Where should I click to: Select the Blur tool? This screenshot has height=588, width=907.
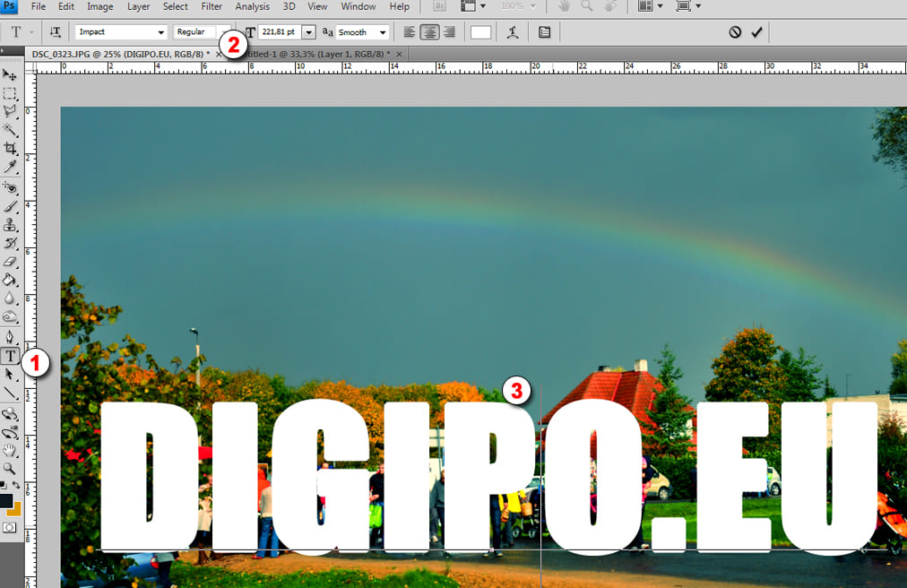[10, 298]
